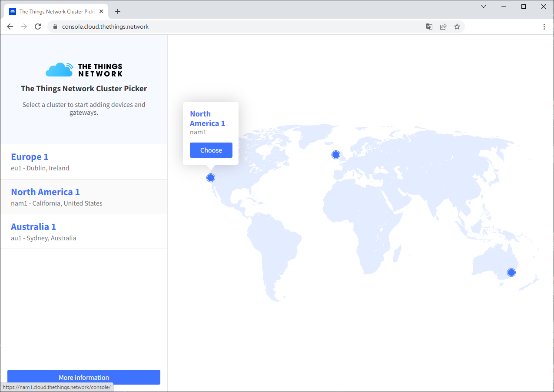Open the tab search dropdown arrow
554x392 pixels.
point(484,7)
